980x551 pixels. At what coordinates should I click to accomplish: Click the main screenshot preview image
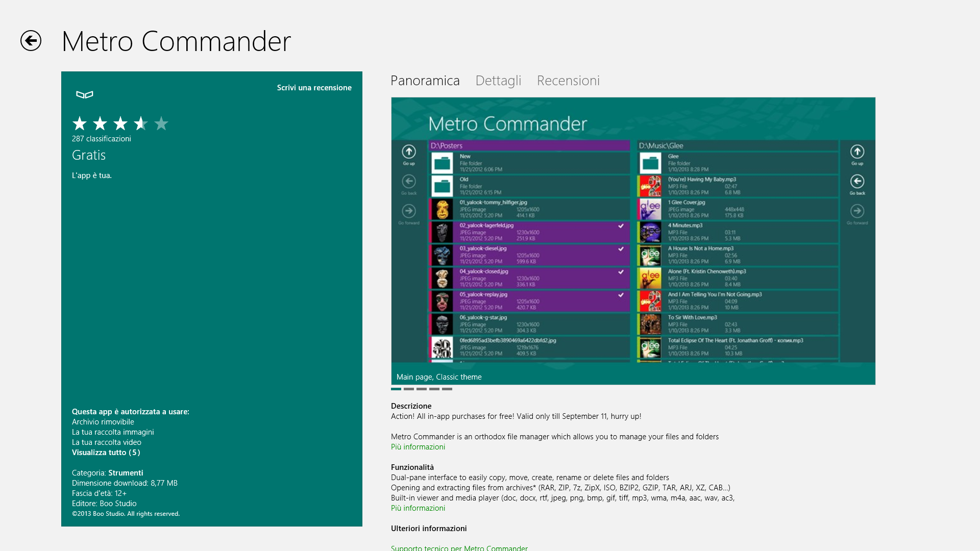633,241
